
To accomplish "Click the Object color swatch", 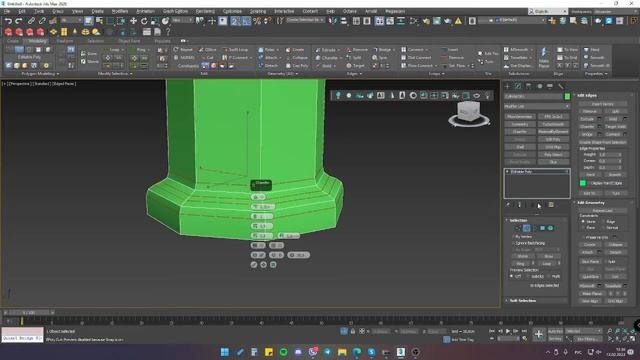I will [x=567, y=96].
